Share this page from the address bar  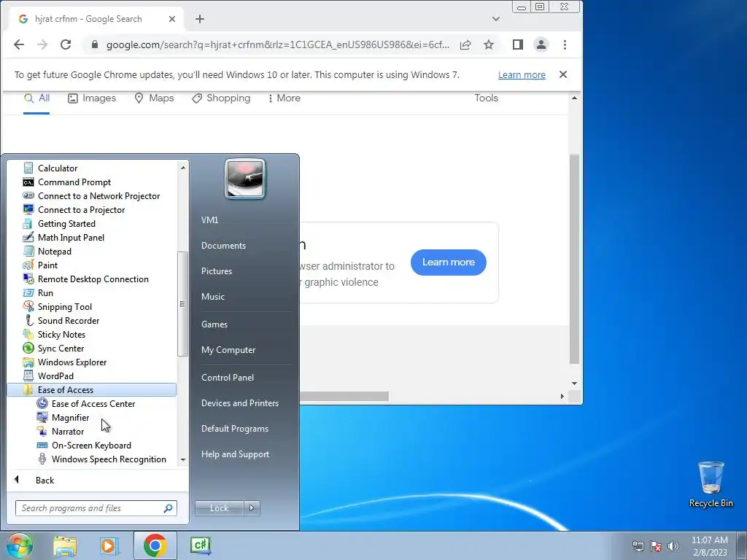[465, 44]
